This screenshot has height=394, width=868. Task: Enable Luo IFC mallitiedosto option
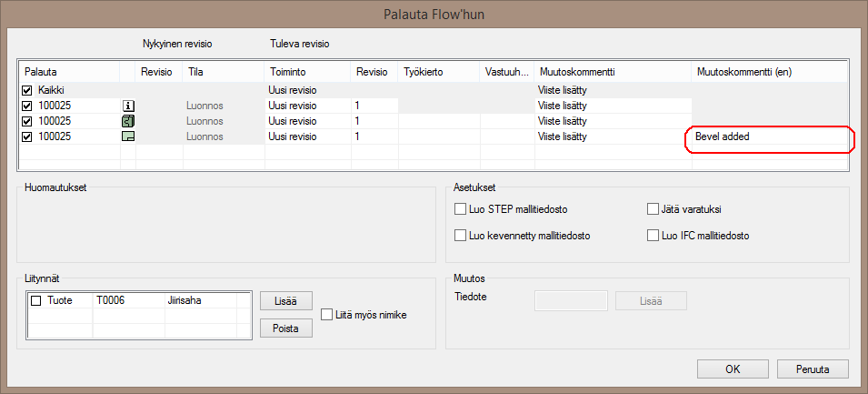tap(653, 236)
